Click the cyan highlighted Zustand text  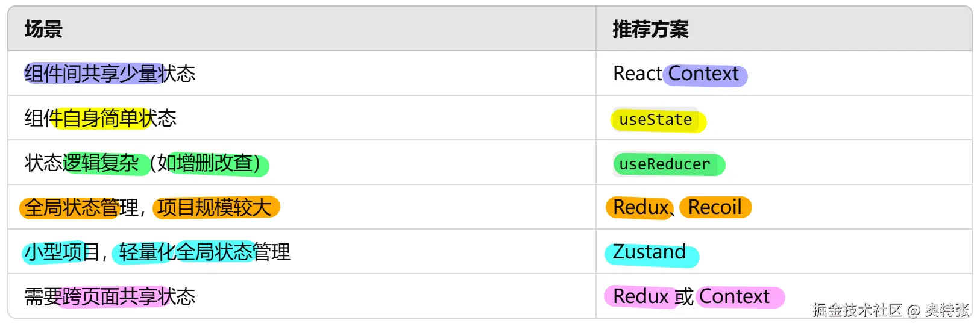649,252
